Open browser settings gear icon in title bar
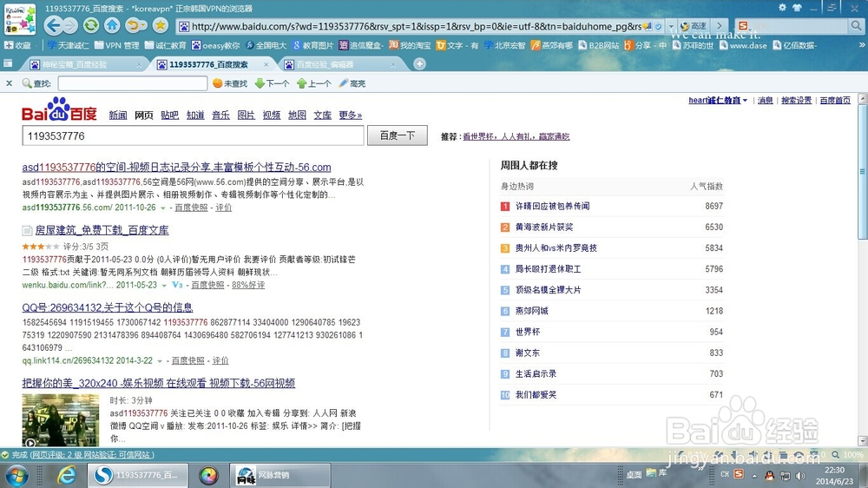Image resolution: width=868 pixels, height=488 pixels. pos(782,7)
